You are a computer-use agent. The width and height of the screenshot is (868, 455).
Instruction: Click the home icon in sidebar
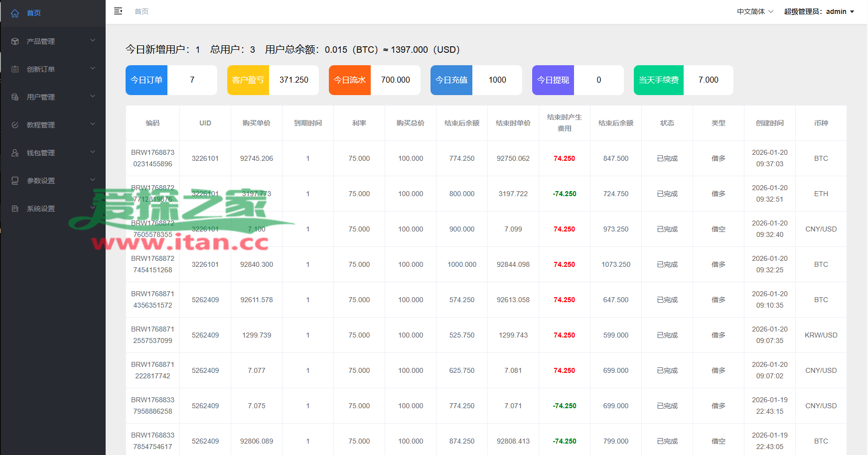[x=15, y=13]
